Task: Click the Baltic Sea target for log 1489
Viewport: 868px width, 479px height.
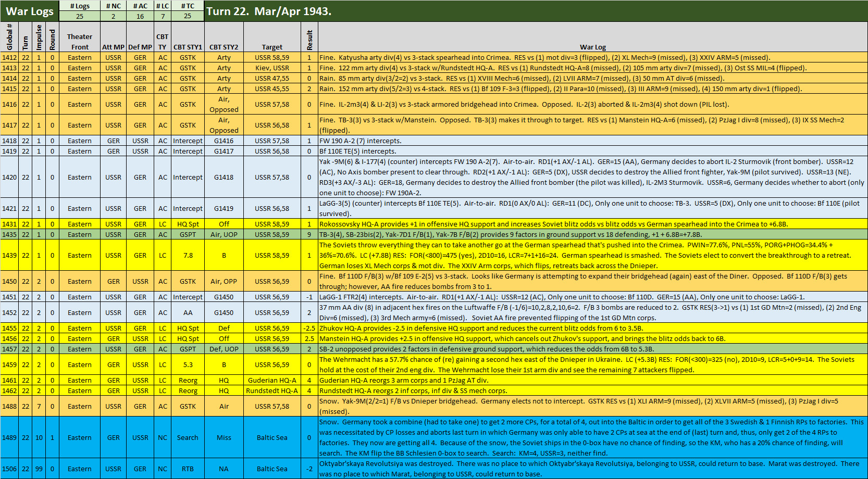Action: tap(272, 437)
